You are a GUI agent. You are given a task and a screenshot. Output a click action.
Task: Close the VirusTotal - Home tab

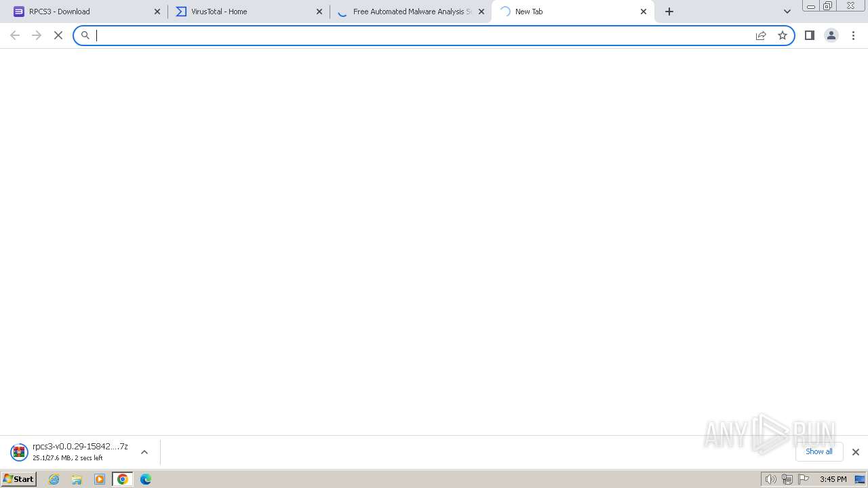point(319,12)
